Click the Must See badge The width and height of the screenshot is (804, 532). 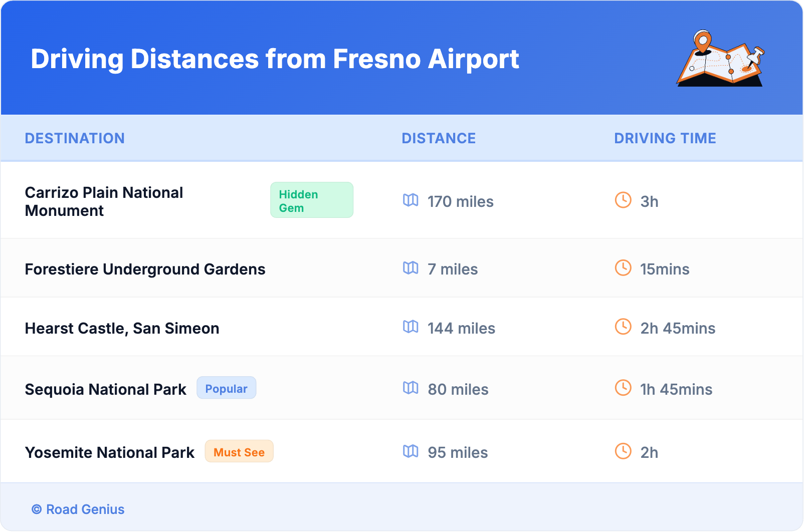[239, 452]
